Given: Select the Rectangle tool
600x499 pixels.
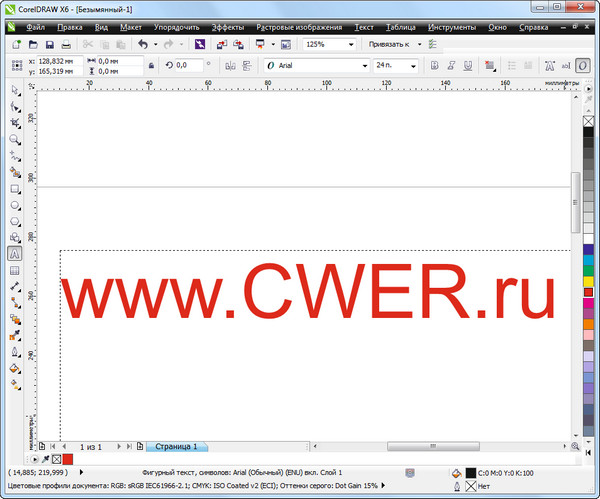Looking at the screenshot, I should click(x=15, y=188).
